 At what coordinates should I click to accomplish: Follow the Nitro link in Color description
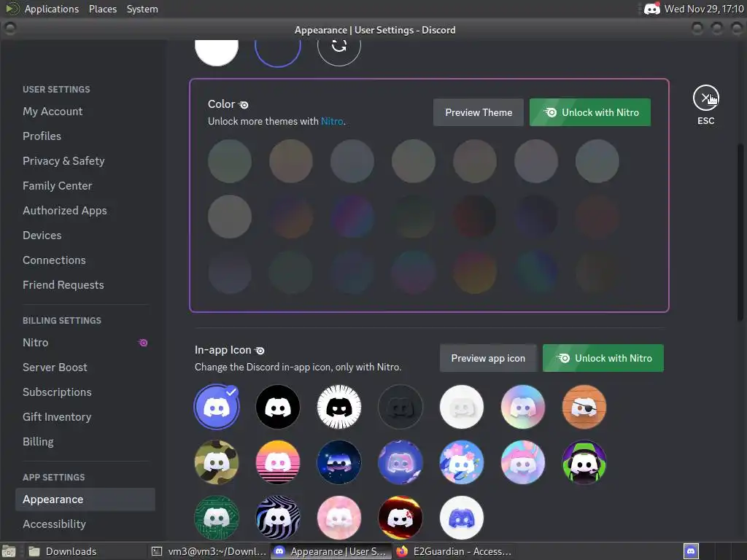pos(332,122)
